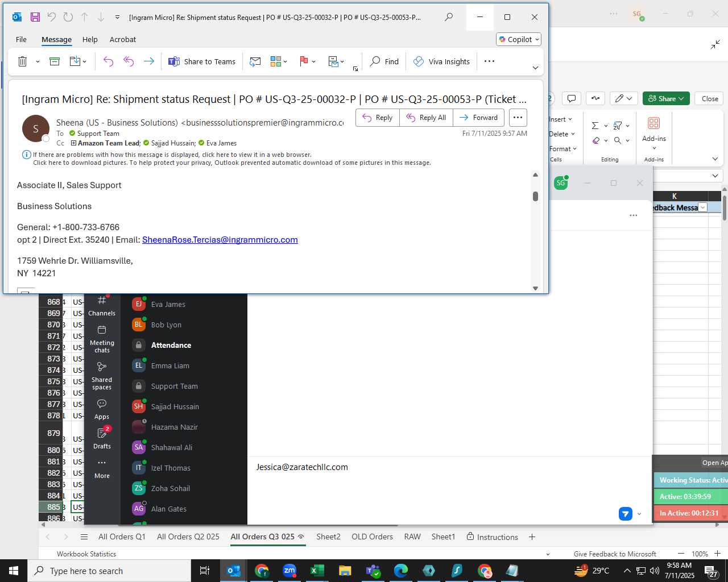This screenshot has width=728, height=582.
Task: Click the Archive icon in Outlook ribbon
Action: 55,61
